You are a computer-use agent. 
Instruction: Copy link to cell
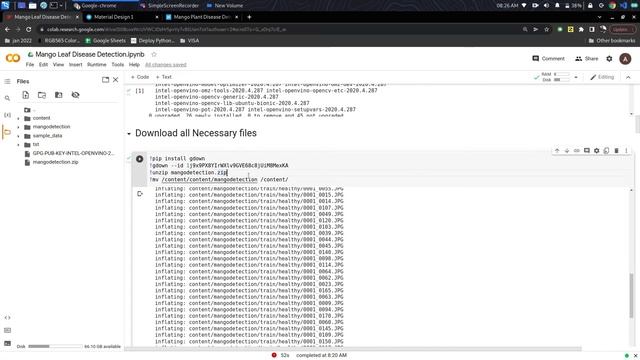tap(577, 151)
